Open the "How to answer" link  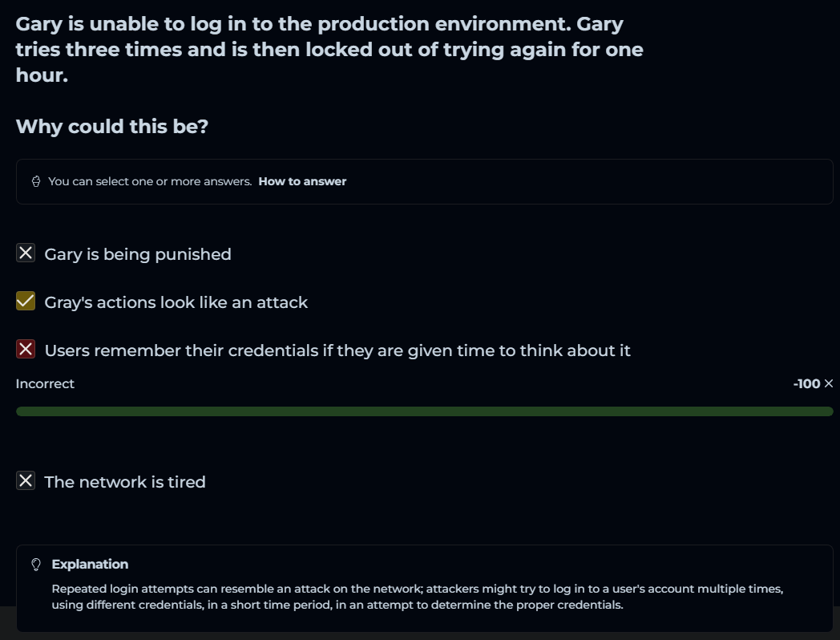click(302, 181)
